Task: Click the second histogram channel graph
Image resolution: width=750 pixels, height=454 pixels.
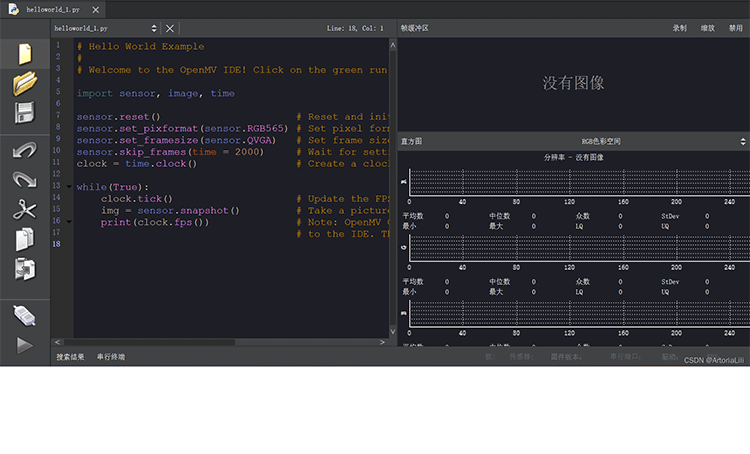Action: tap(579, 248)
